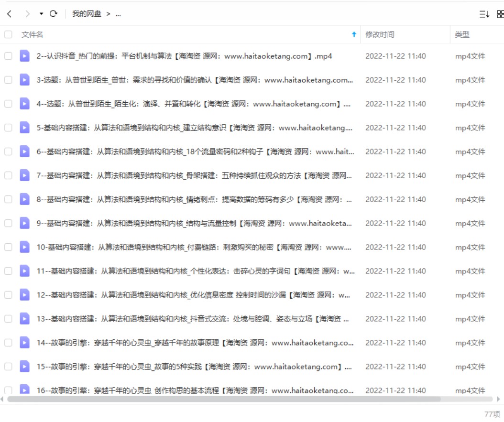This screenshot has height=422, width=504.
Task: Click video icon of file 10-基础内容搭建
Action: tap(24, 247)
